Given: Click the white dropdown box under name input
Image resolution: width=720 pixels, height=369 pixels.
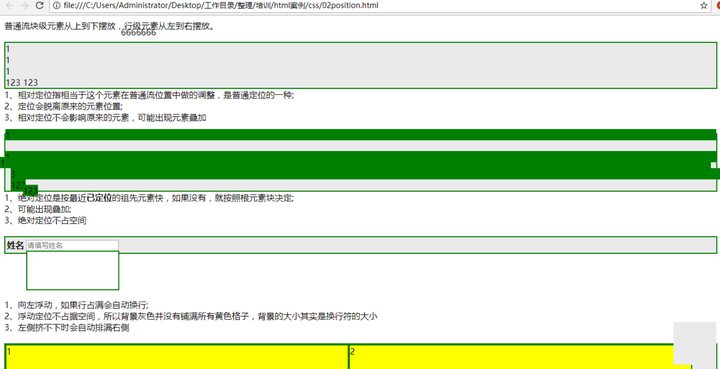Looking at the screenshot, I should pyautogui.click(x=73, y=270).
